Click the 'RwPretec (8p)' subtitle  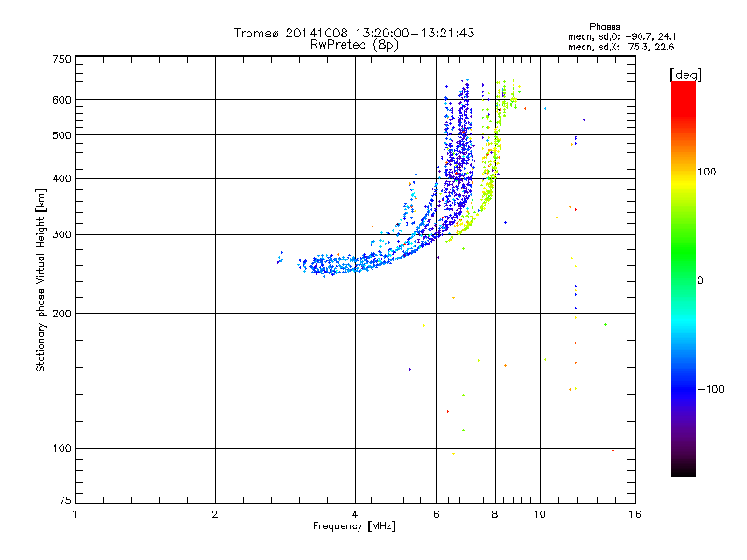pyautogui.click(x=354, y=45)
